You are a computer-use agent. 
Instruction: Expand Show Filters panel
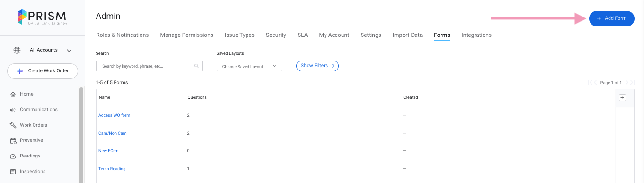click(318, 66)
